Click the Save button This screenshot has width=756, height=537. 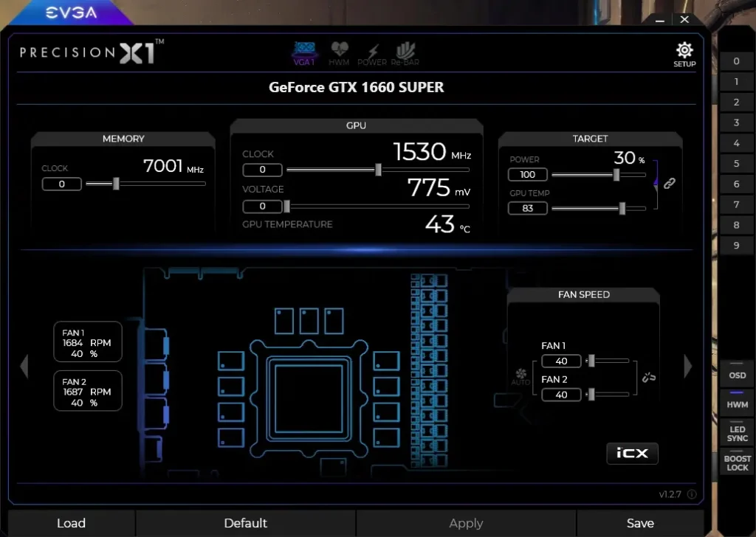640,523
